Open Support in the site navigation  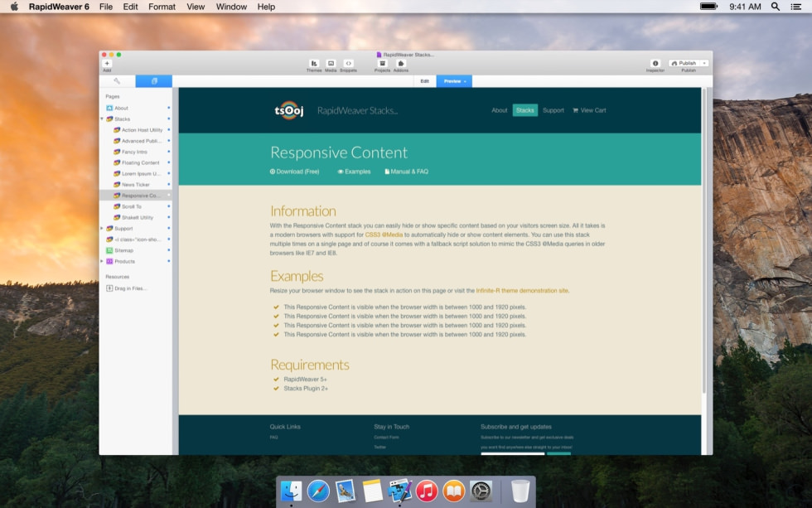tap(553, 110)
